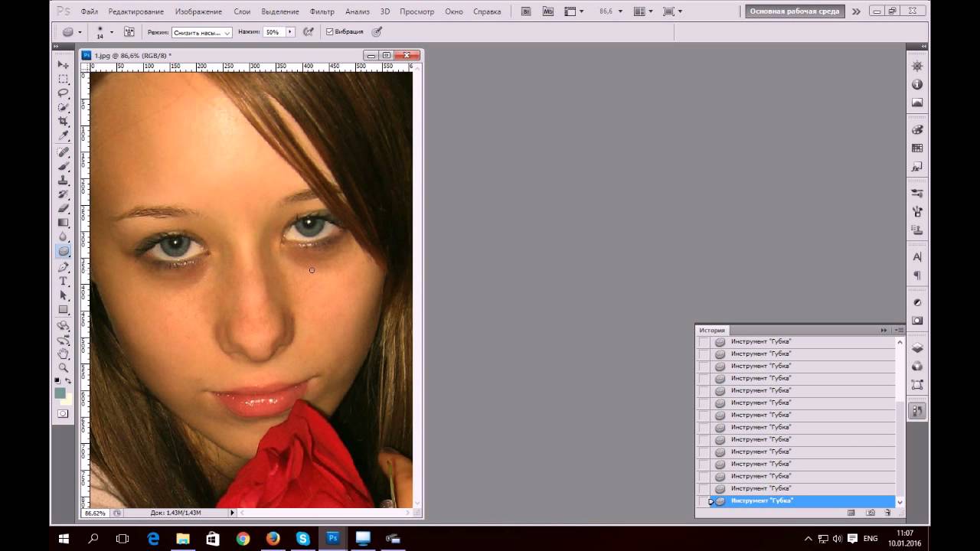Expand the workspace switcher chevrons
Screen dimensions: 980x551
click(856, 11)
